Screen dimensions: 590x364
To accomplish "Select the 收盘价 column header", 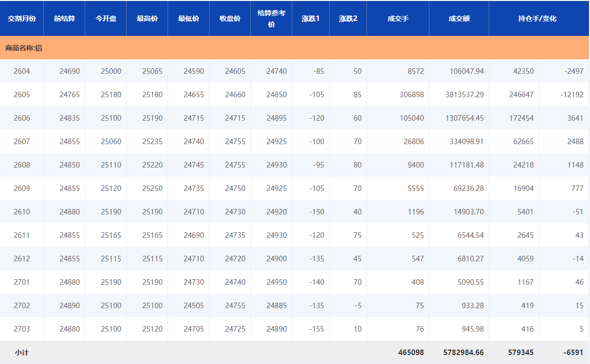I will pos(230,18).
